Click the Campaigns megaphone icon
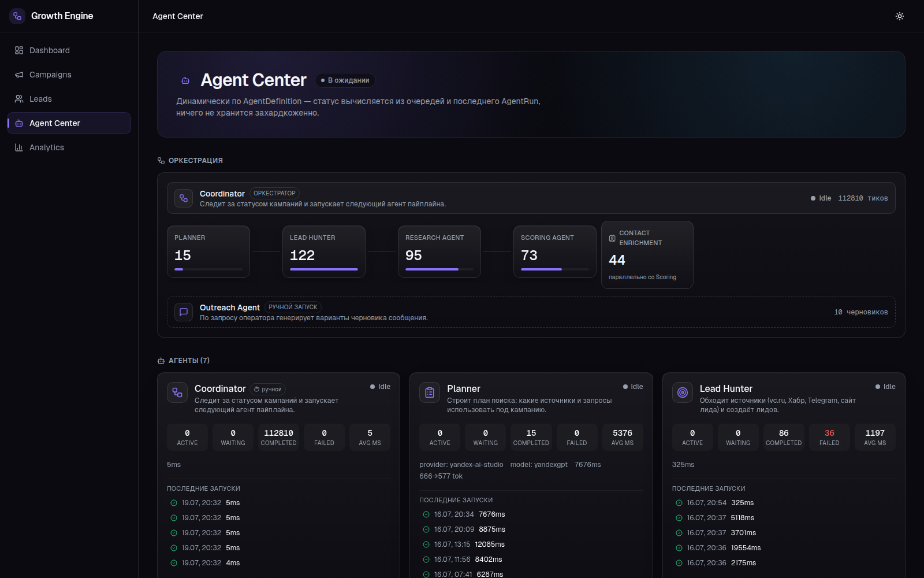The height and width of the screenshot is (578, 924). tap(19, 75)
